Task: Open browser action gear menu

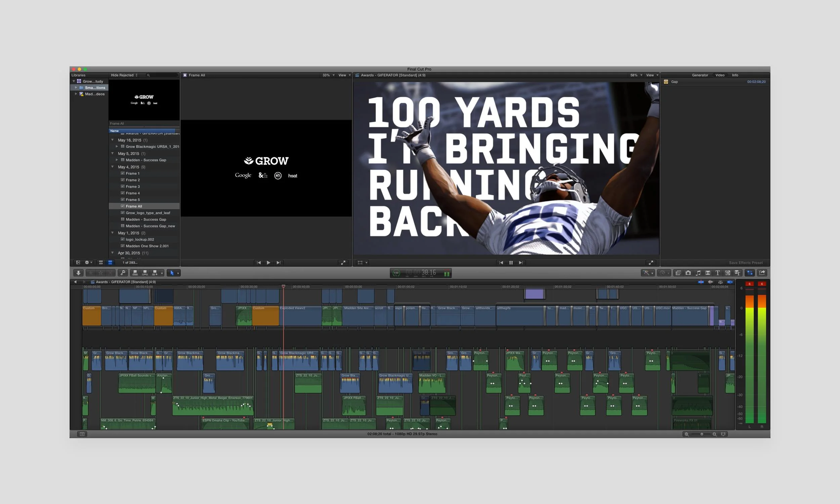Action: pyautogui.click(x=88, y=262)
